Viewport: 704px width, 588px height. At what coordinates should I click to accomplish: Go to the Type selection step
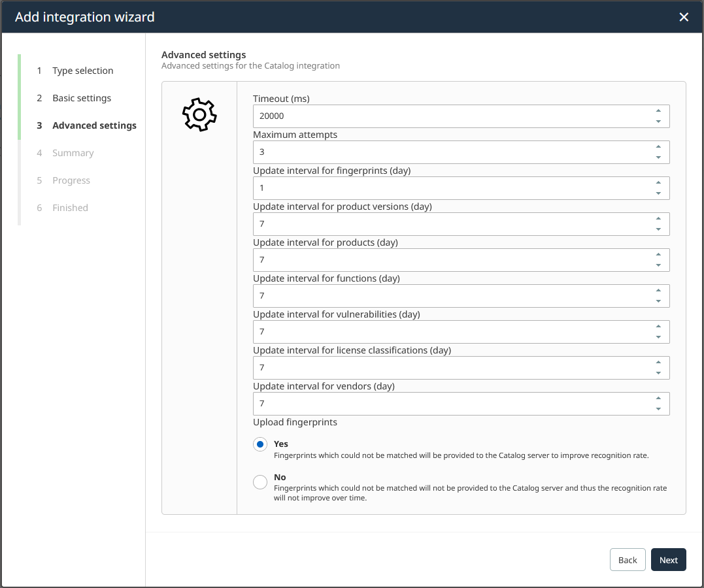tap(82, 71)
